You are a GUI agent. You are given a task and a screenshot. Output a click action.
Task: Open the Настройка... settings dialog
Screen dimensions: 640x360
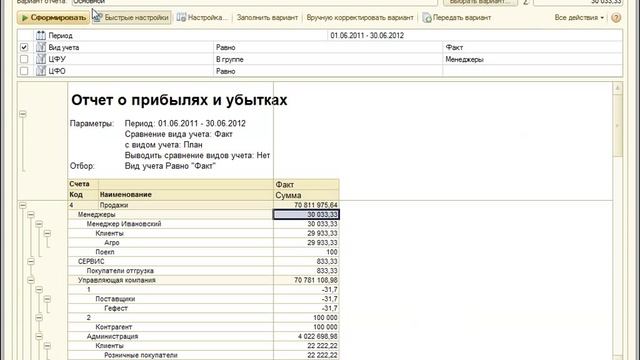coord(202,18)
